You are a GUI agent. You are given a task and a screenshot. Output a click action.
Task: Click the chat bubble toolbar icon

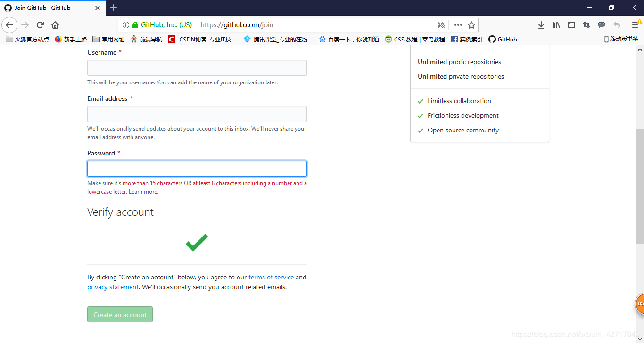[x=602, y=25]
